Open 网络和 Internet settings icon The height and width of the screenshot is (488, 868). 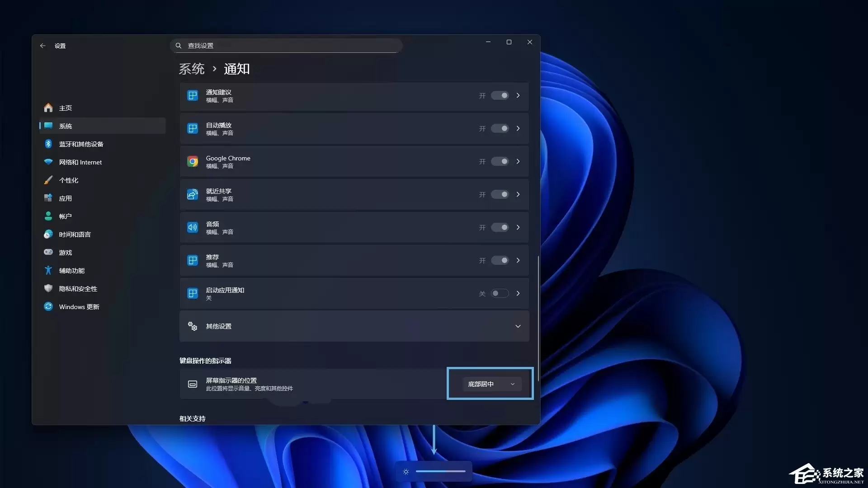click(x=48, y=162)
